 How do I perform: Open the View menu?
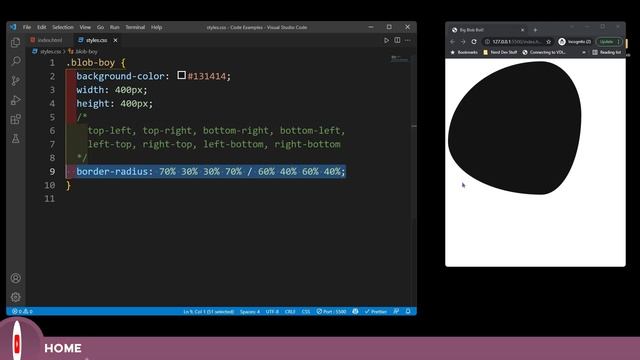tap(85, 27)
